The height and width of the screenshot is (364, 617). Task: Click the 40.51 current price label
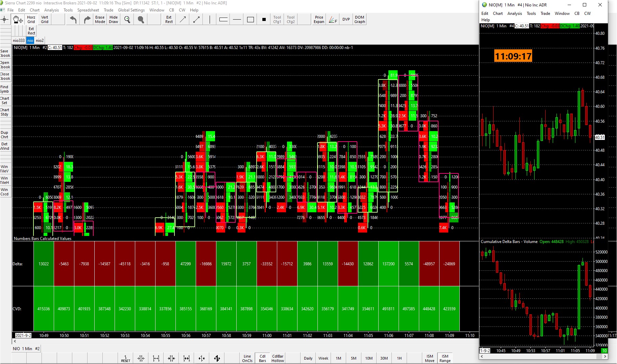tap(600, 137)
